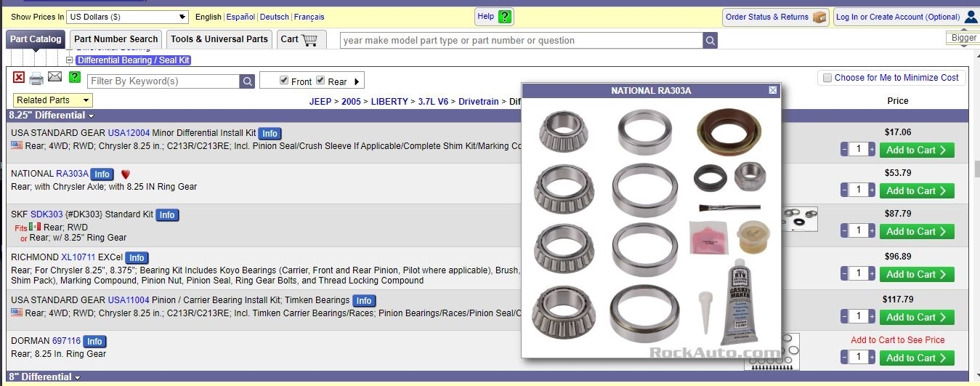Open the Related Parts dropdown
The width and height of the screenshot is (980, 386).
53,100
